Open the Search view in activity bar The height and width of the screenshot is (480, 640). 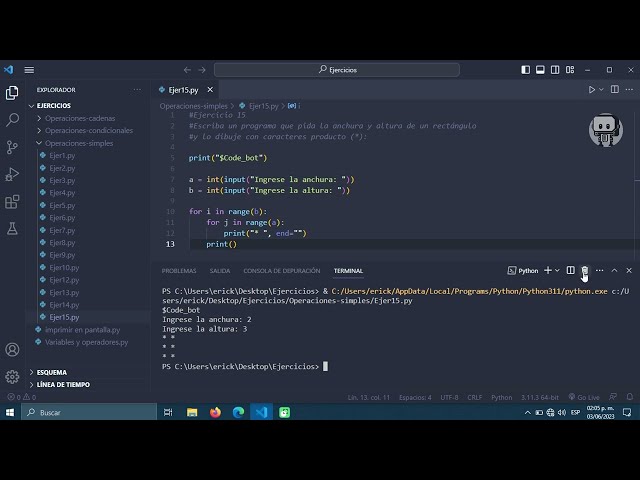pyautogui.click(x=12, y=120)
